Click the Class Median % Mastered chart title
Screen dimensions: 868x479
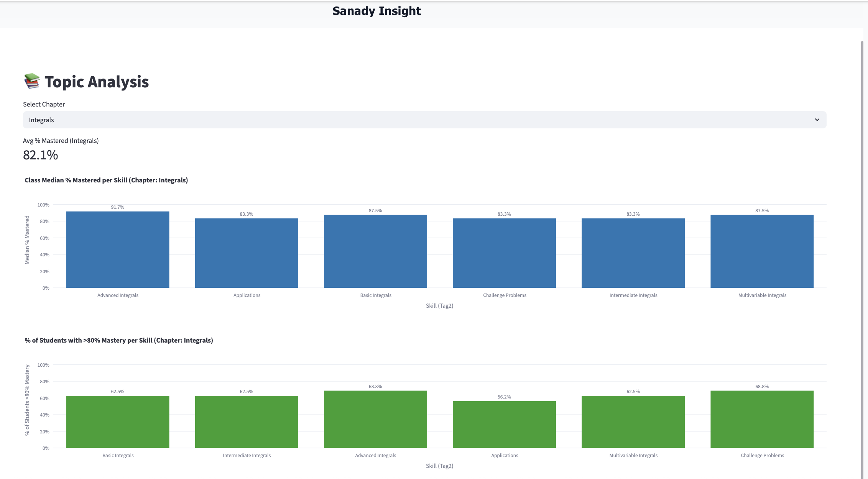tap(106, 180)
